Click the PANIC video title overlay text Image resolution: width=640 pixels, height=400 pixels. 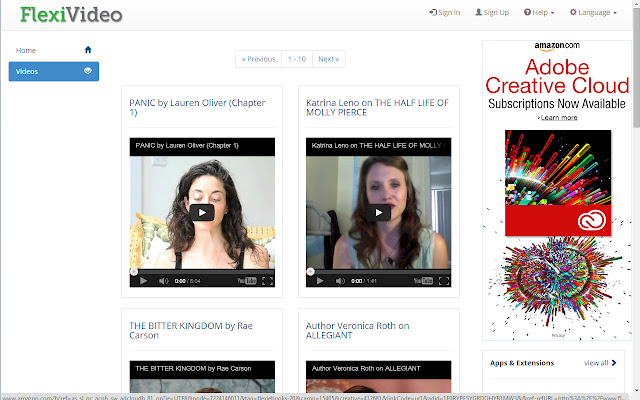click(x=187, y=145)
